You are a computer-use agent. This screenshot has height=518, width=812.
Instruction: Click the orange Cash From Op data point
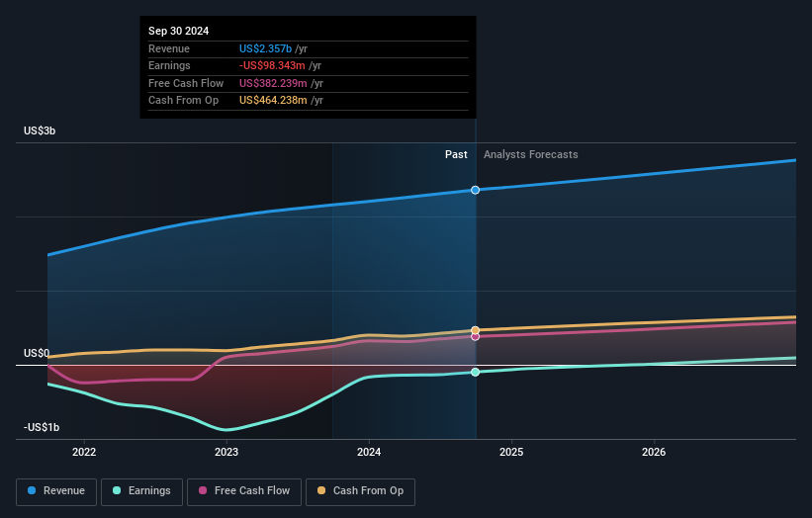coord(475,330)
